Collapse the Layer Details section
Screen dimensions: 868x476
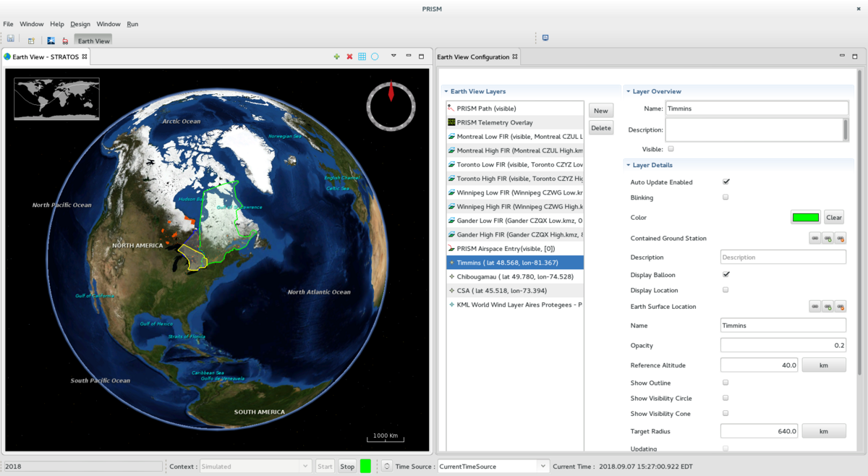629,165
